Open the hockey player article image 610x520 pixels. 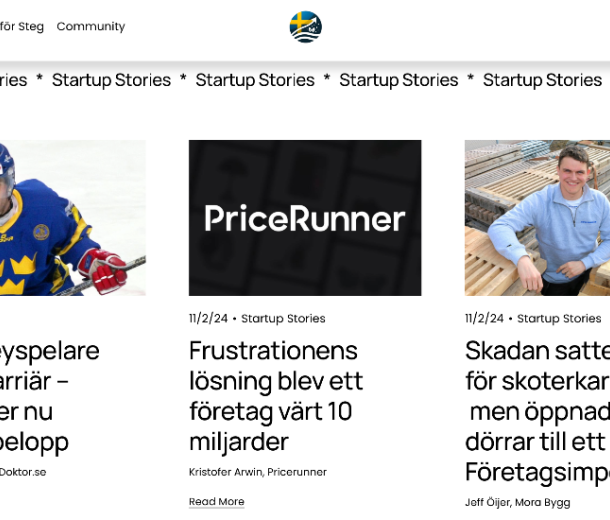click(73, 218)
